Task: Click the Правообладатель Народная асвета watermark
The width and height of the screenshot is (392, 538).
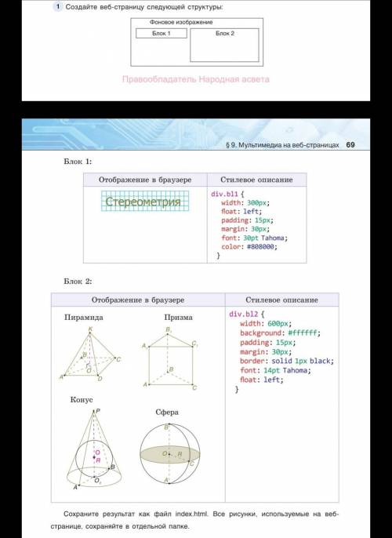Action: click(x=196, y=79)
